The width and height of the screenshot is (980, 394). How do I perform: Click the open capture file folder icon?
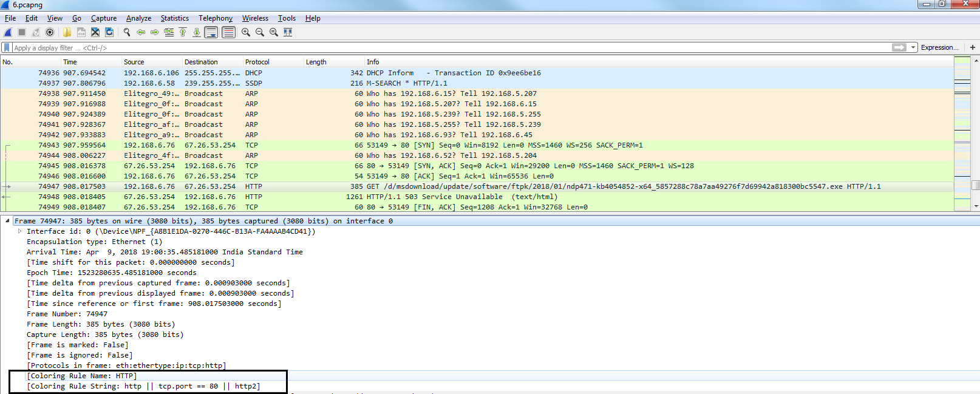(x=67, y=32)
